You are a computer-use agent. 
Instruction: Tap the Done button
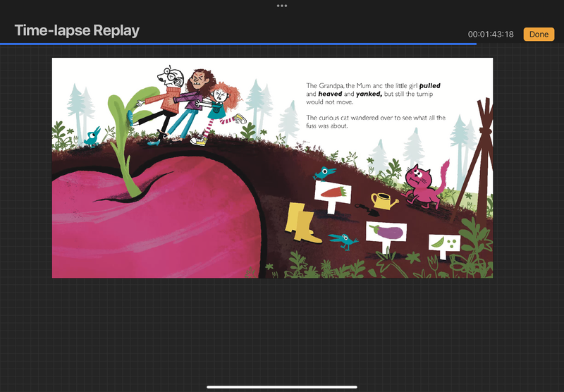coord(539,34)
